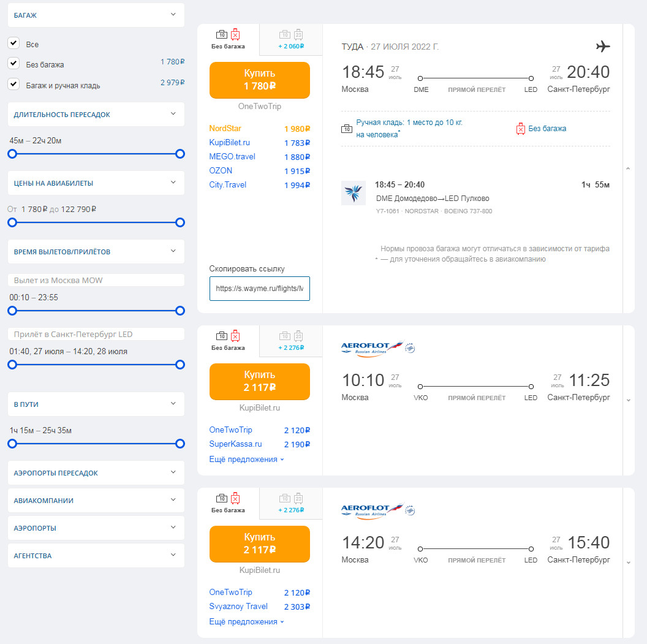This screenshot has width=647, height=644.
Task: Select '+2 276₽' baggage tab on 14:20 flight
Action: [x=291, y=504]
